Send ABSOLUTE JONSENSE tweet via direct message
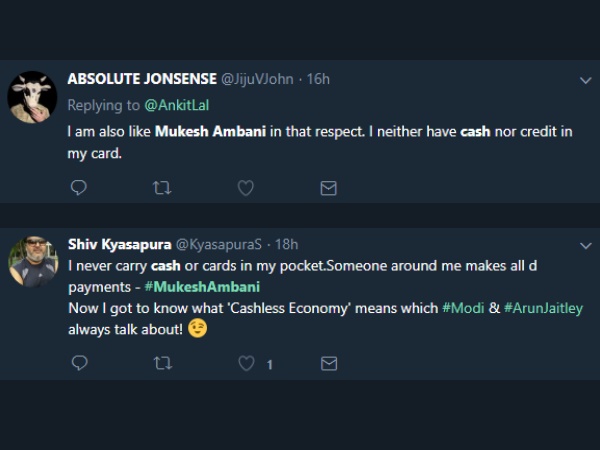This screenshot has width=600, height=450. click(x=328, y=188)
